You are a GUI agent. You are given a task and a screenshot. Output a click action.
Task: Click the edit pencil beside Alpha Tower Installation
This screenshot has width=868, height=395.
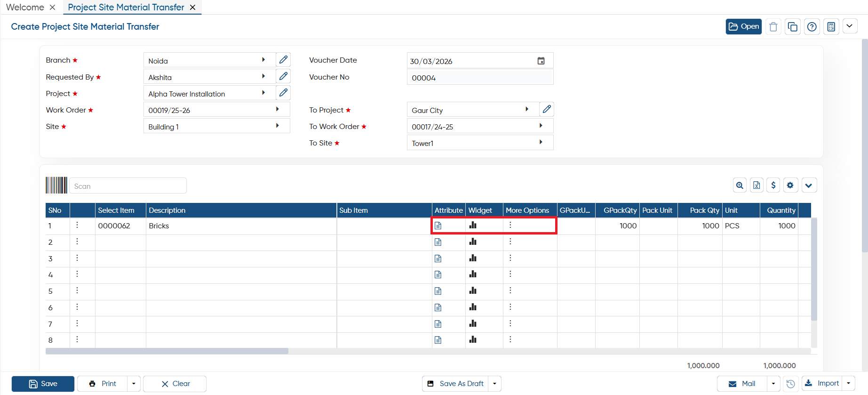[x=283, y=93]
